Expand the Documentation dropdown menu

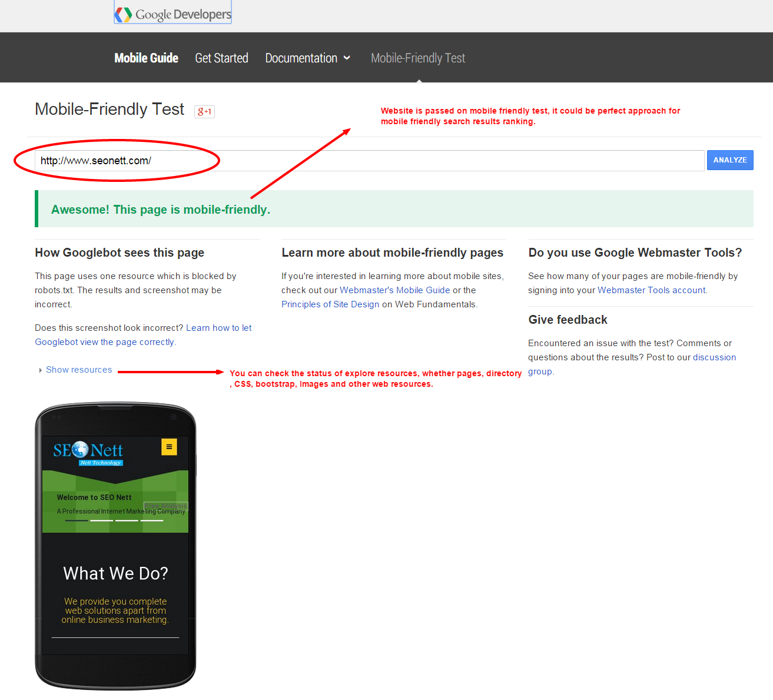coord(308,58)
